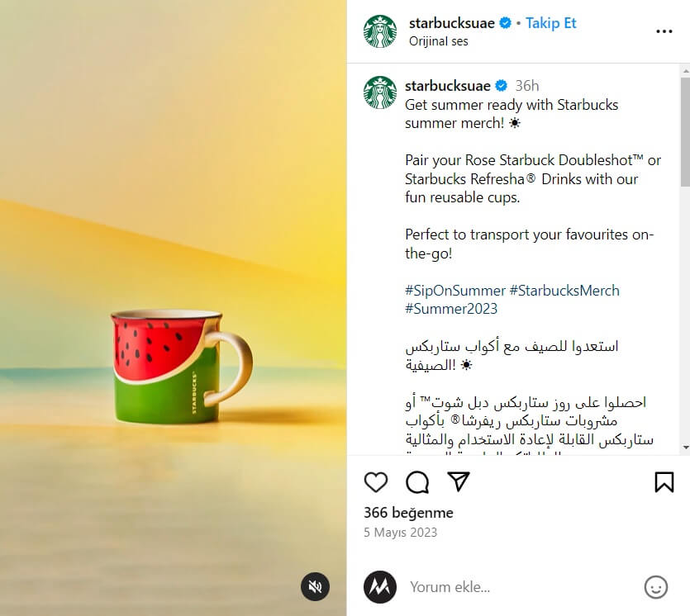Click Starbucks avatar beside the caption
Screen dimensions: 690x616
coord(380,92)
